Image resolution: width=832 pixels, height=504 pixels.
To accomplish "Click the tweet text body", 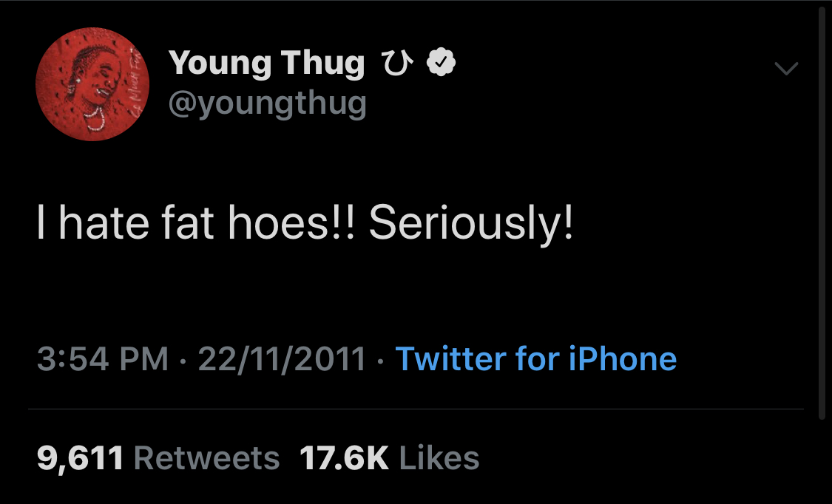I will point(305,224).
